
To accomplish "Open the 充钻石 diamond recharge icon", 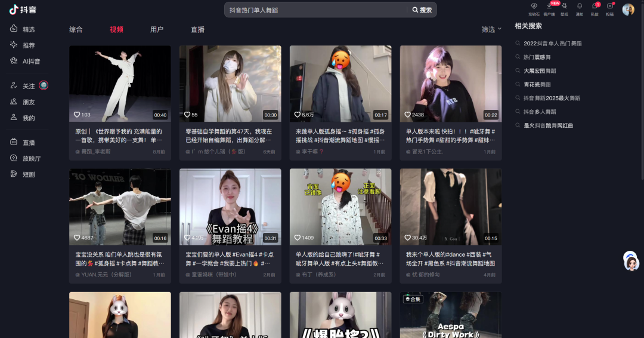I will 534,7.
